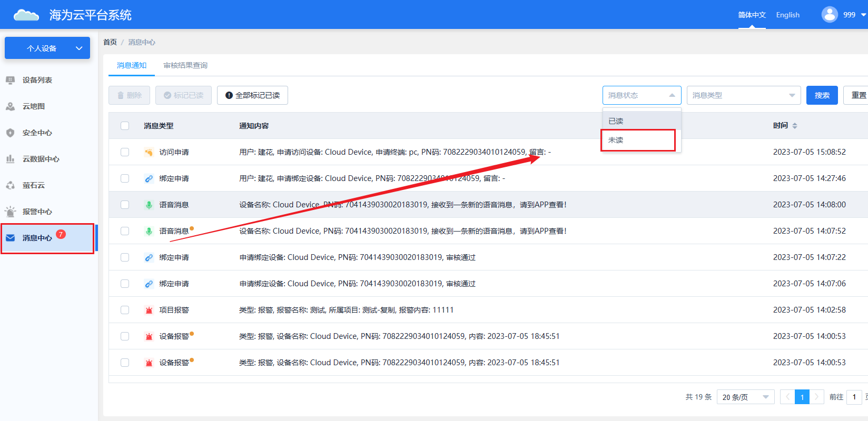Click the 前往 page number input
Screen dimensions: 868x421
[854, 397]
